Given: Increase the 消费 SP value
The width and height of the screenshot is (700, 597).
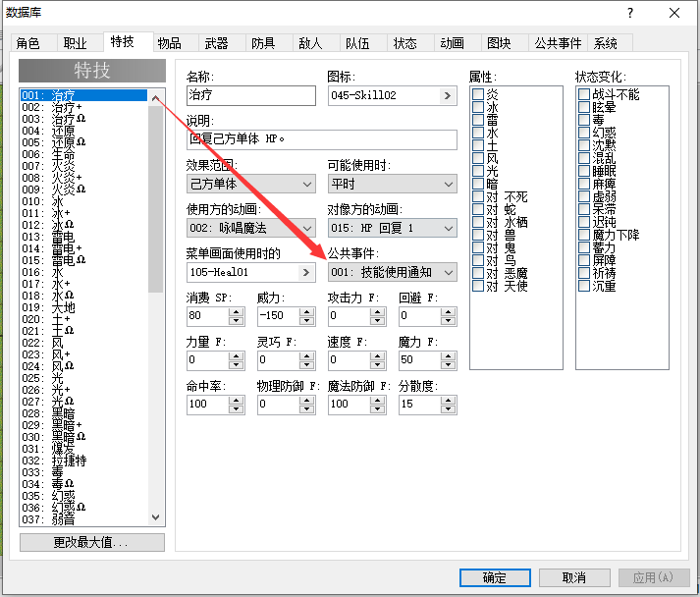Looking at the screenshot, I should pyautogui.click(x=237, y=311).
